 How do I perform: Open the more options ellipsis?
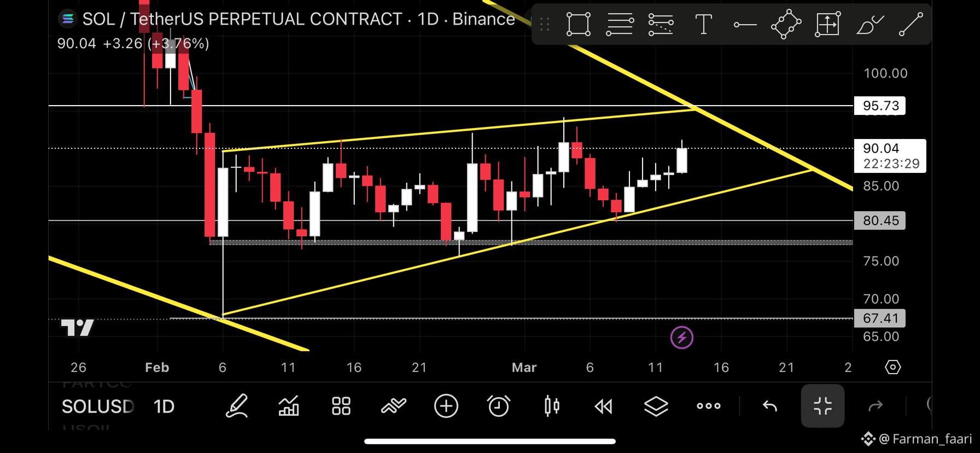[709, 406]
